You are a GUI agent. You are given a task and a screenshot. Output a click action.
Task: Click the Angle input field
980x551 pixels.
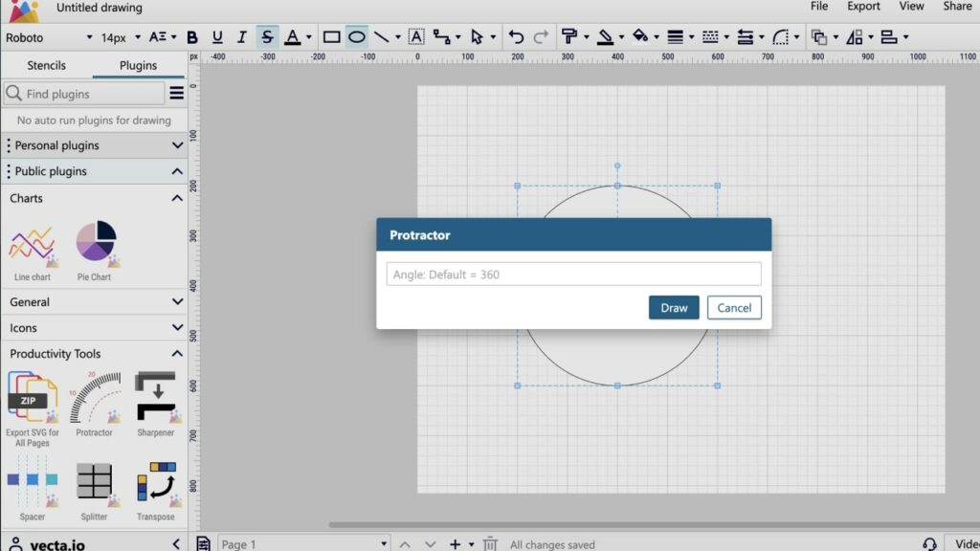[x=574, y=274]
